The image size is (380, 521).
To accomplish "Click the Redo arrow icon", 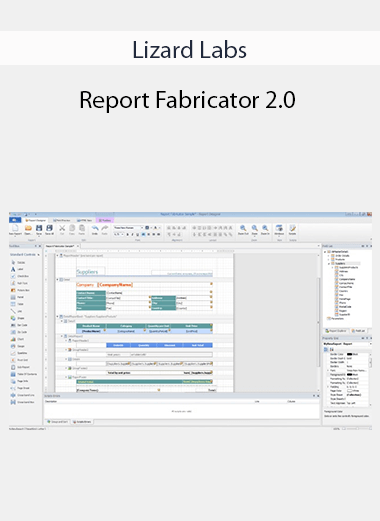I will (105, 228).
